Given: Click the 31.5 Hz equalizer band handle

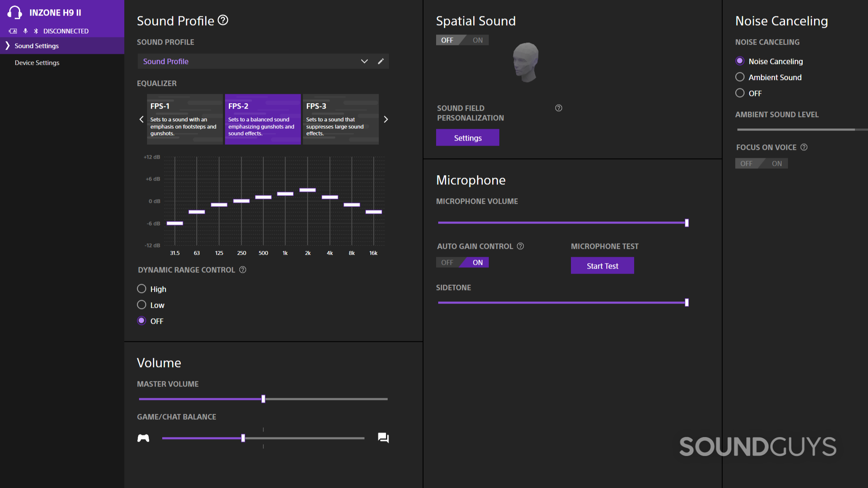Looking at the screenshot, I should click(x=175, y=224).
